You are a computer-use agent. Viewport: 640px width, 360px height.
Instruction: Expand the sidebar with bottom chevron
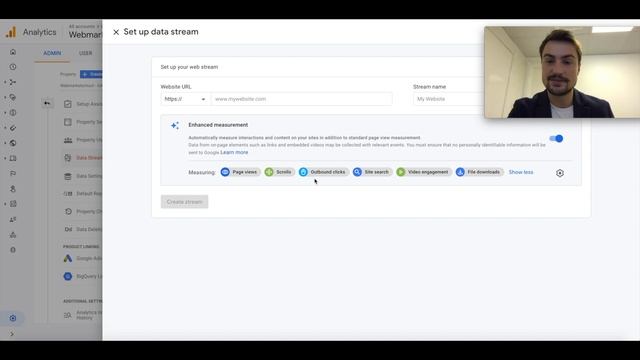click(12, 334)
